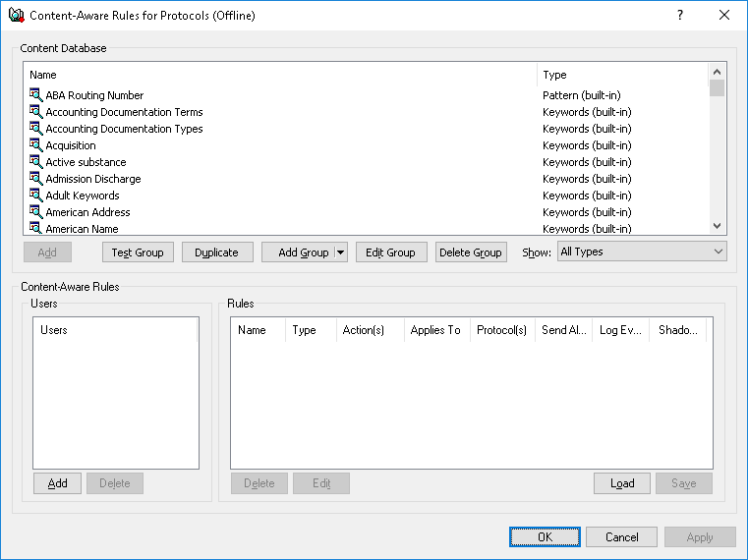Select the Acquisition keyword group icon
The width and height of the screenshot is (748, 560).
click(x=36, y=145)
